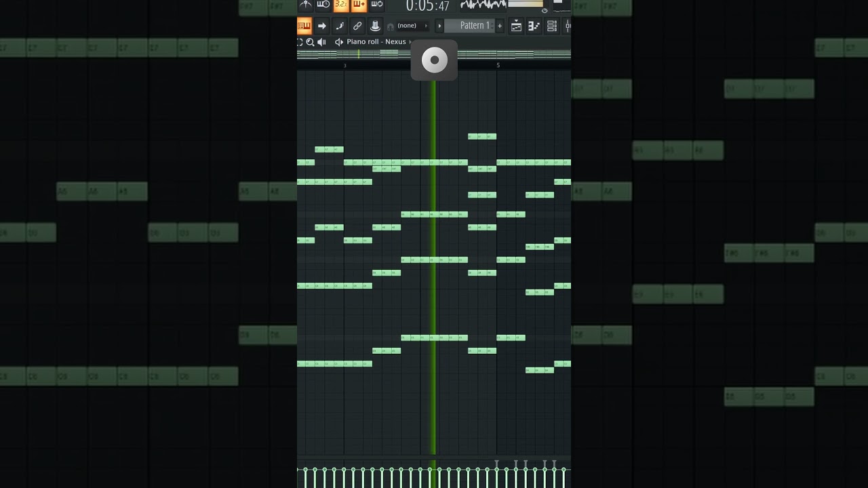Click the note velocity lane at bottom
Screen dimensions: 868x488
(x=434, y=473)
